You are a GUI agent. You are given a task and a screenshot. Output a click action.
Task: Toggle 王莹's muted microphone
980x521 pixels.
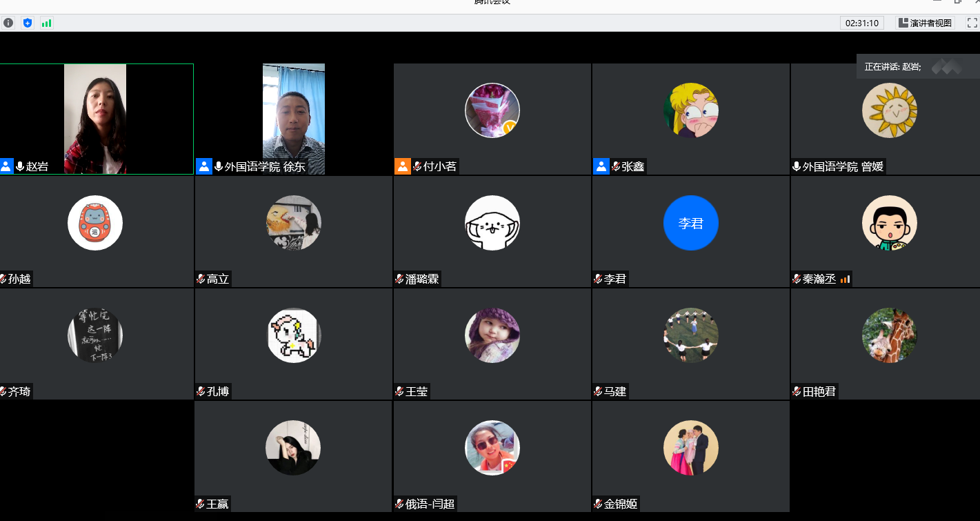pyautogui.click(x=399, y=391)
